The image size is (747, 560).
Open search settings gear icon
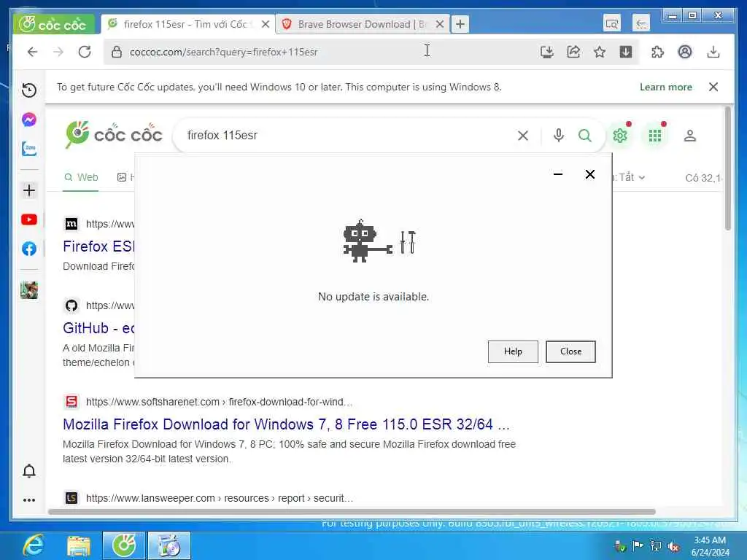[620, 136]
